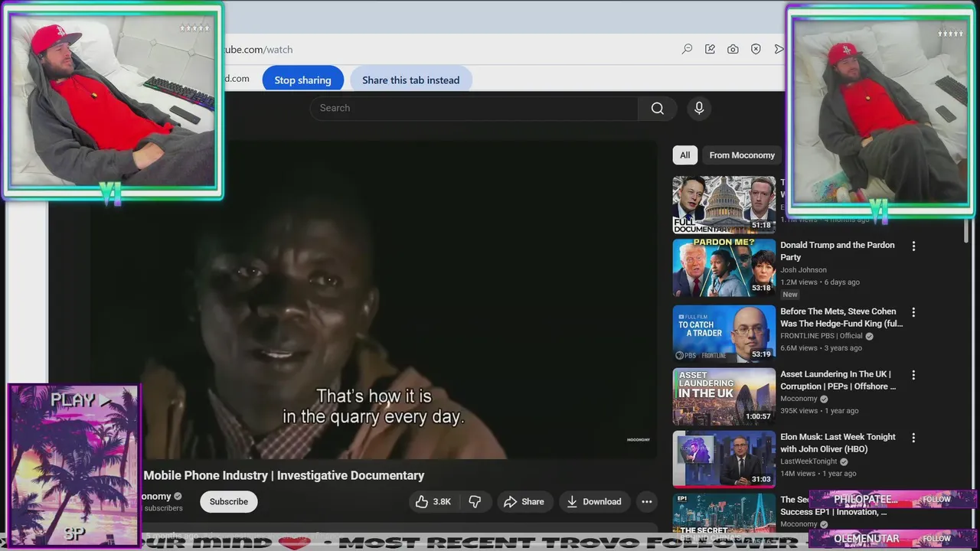Click the PLAY retro palm overlay panel
Image resolution: width=980 pixels, height=551 pixels.
(x=73, y=465)
